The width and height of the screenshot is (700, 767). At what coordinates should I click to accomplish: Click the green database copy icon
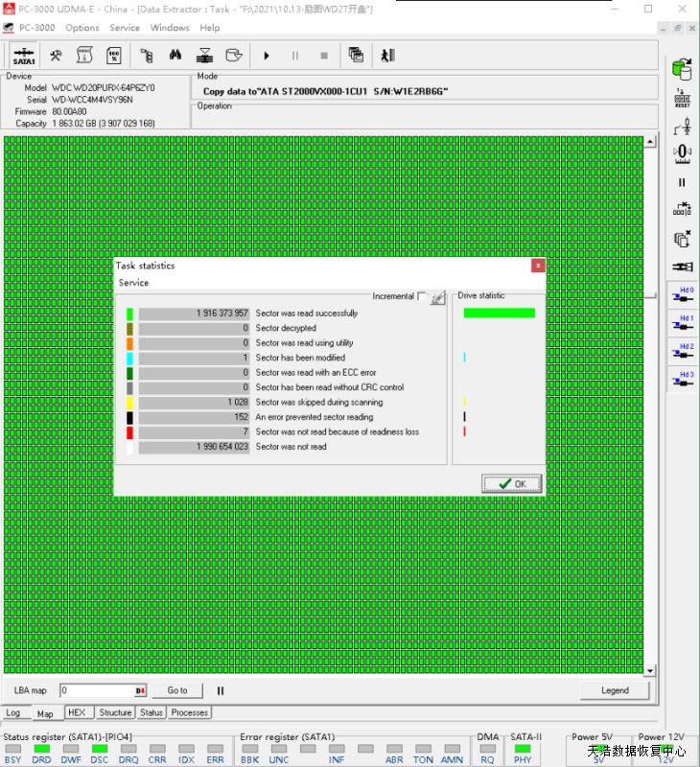[682, 69]
